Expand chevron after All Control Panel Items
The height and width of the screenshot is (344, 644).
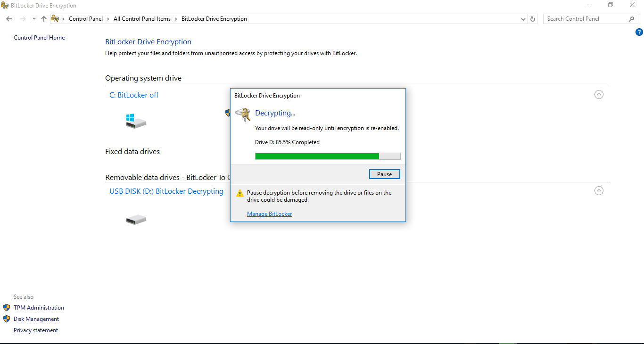(176, 19)
